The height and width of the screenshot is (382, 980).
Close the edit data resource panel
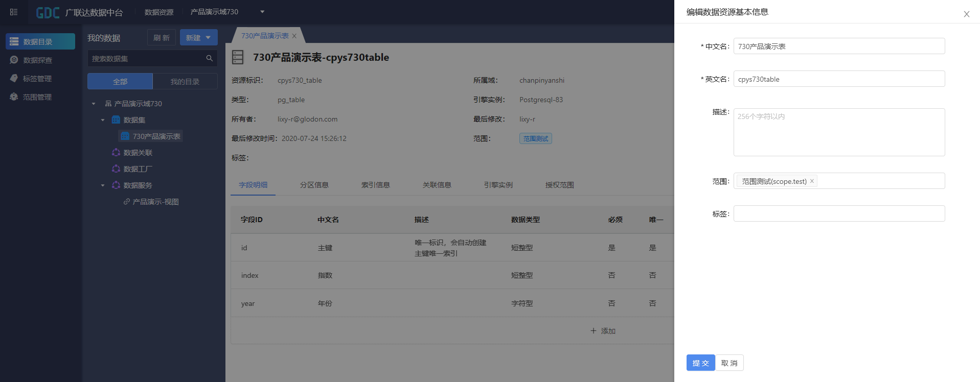click(x=966, y=14)
